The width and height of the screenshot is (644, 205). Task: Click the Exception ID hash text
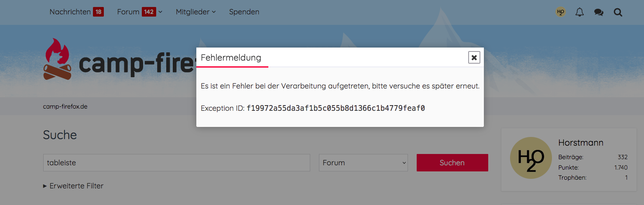[x=336, y=108]
